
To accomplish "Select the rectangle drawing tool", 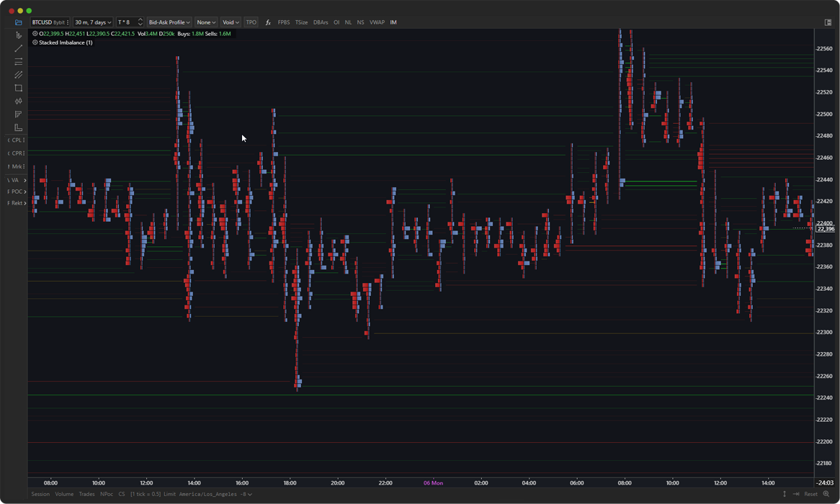I will [18, 88].
